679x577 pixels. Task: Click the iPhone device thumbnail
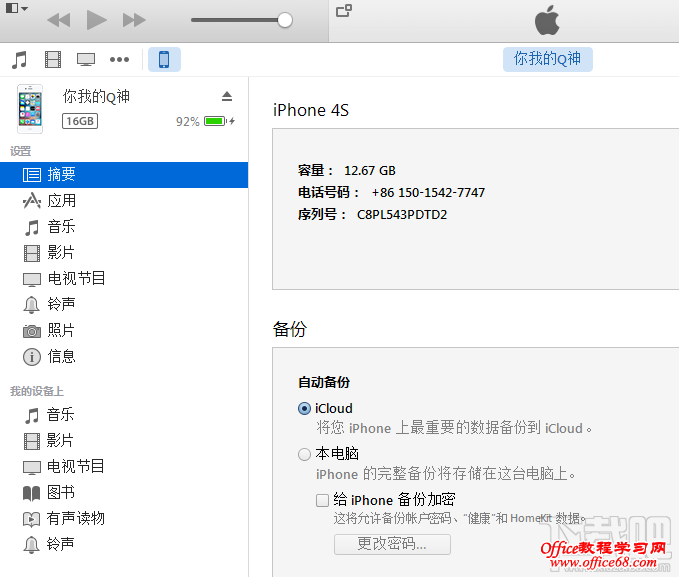tap(30, 109)
